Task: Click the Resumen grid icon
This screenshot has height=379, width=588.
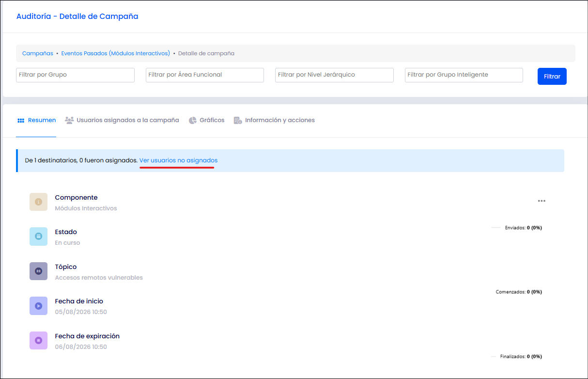Action: click(21, 120)
